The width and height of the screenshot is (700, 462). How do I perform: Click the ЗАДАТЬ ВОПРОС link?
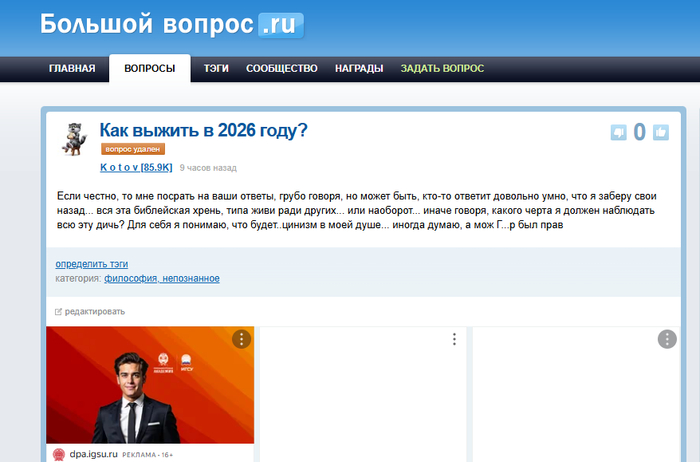(x=442, y=69)
